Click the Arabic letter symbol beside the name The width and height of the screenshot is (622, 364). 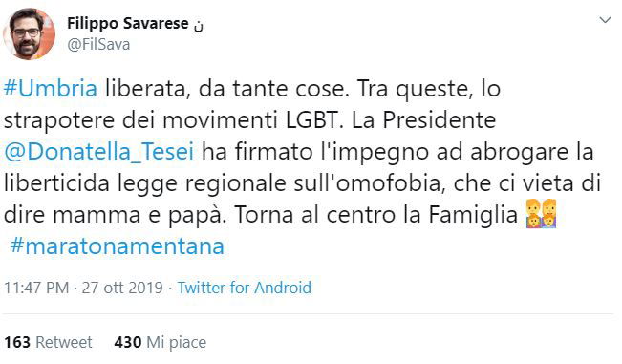tap(199, 25)
